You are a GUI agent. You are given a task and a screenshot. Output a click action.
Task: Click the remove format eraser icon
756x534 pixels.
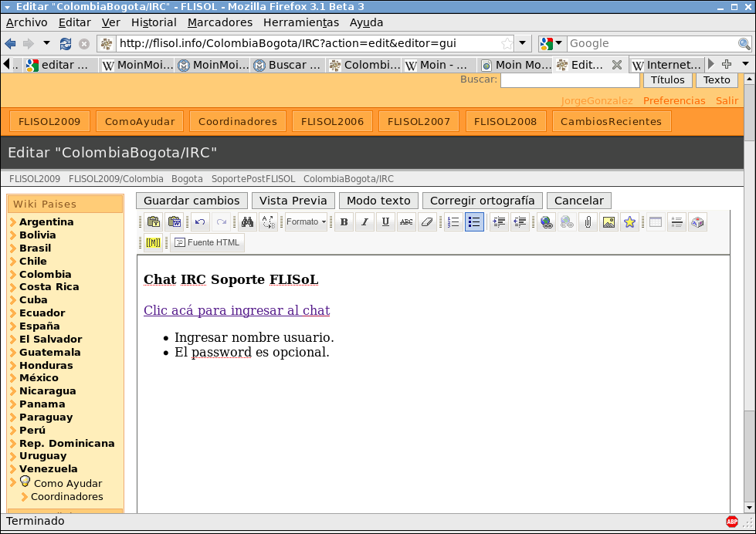point(427,222)
